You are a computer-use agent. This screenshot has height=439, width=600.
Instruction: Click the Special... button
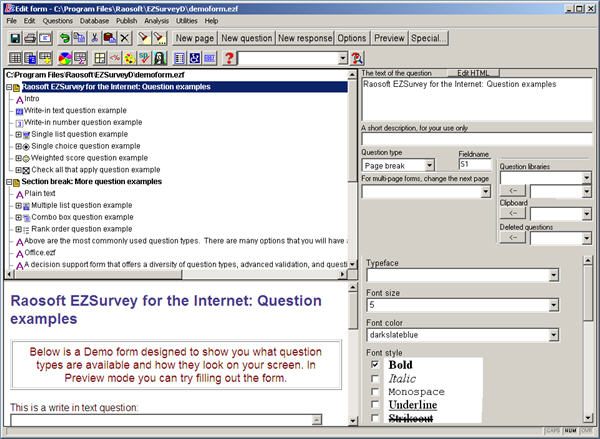click(429, 38)
